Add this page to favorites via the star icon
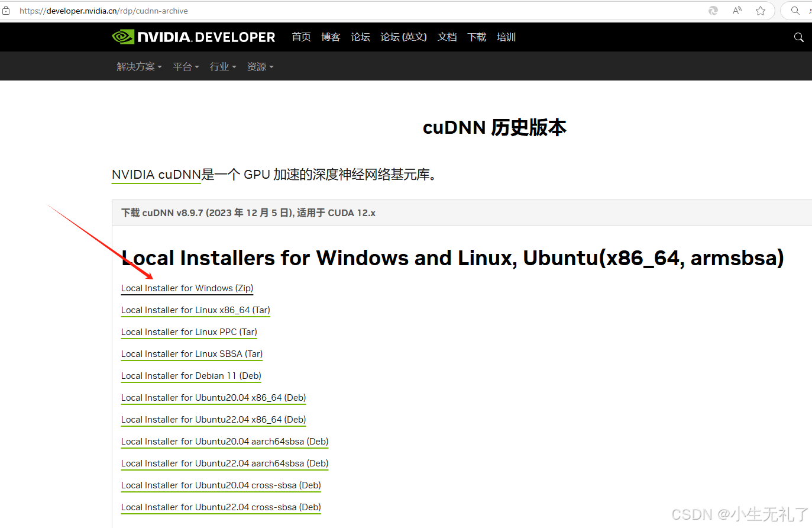Screen dimensions: 812x528 [761, 10]
